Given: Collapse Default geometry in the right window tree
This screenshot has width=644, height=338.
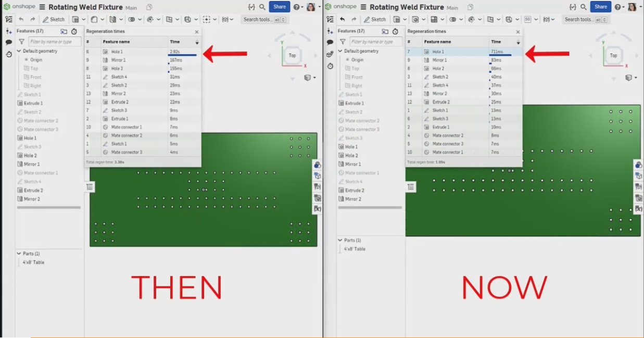Looking at the screenshot, I should point(340,51).
